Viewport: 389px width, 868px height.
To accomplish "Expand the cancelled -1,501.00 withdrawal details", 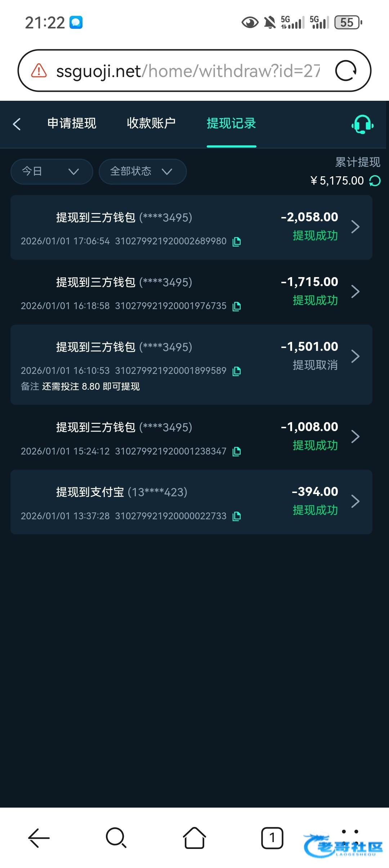I will [x=355, y=356].
